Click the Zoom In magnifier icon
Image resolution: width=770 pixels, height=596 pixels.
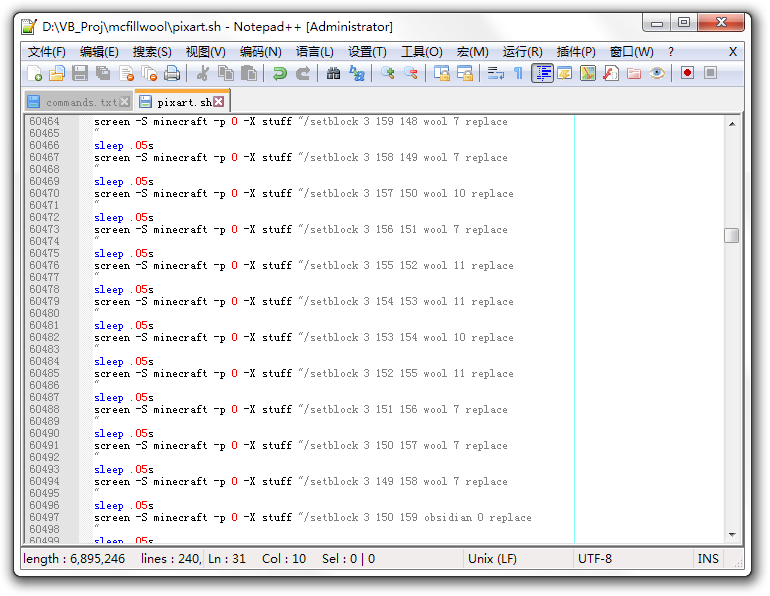[x=388, y=73]
